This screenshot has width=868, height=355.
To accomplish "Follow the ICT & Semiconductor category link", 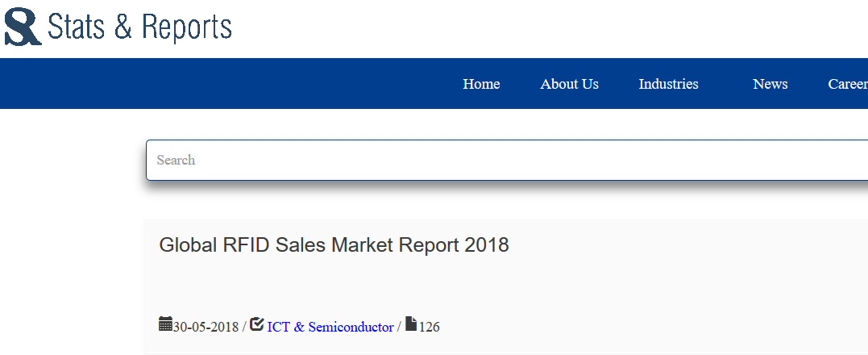I will 330,327.
